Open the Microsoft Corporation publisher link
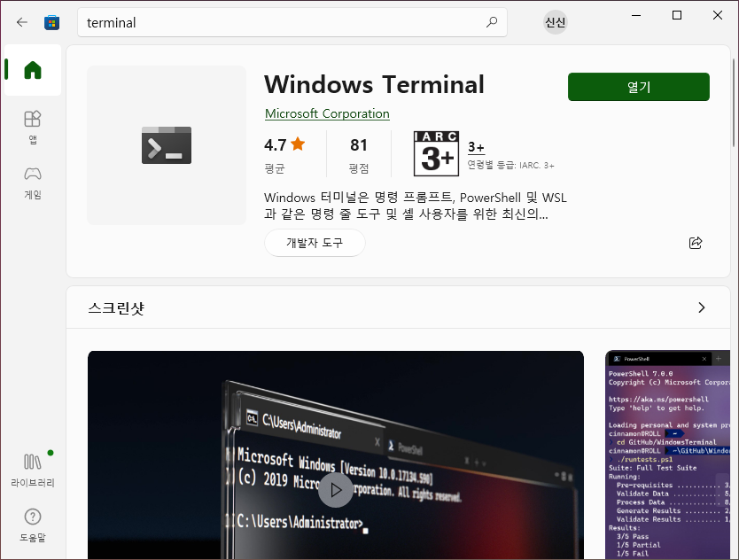The image size is (739, 560). (327, 113)
